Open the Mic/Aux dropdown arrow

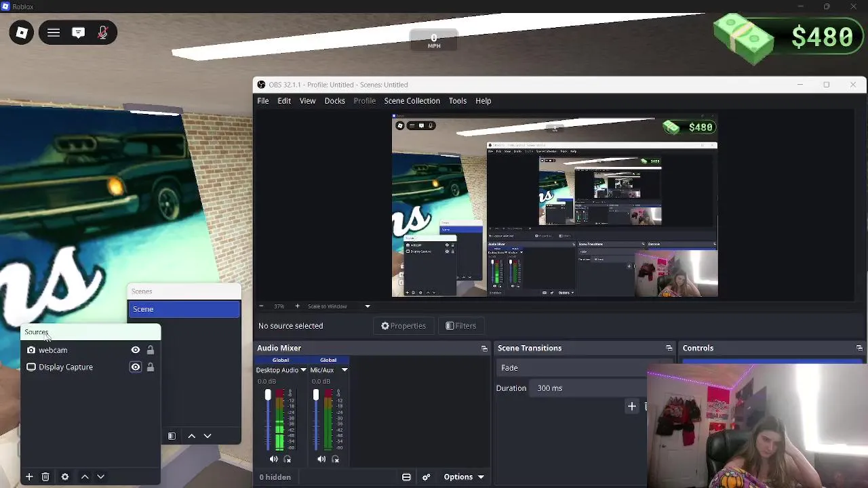pyautogui.click(x=344, y=370)
